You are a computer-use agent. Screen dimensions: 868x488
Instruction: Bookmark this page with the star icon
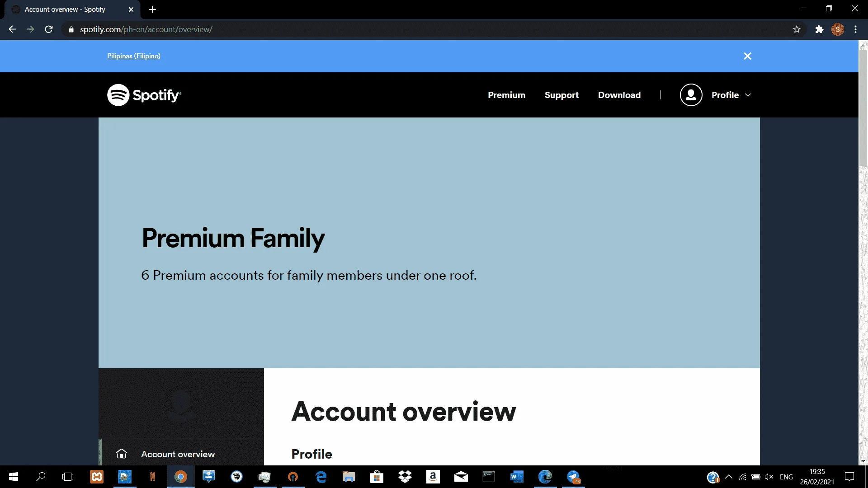[x=797, y=29]
